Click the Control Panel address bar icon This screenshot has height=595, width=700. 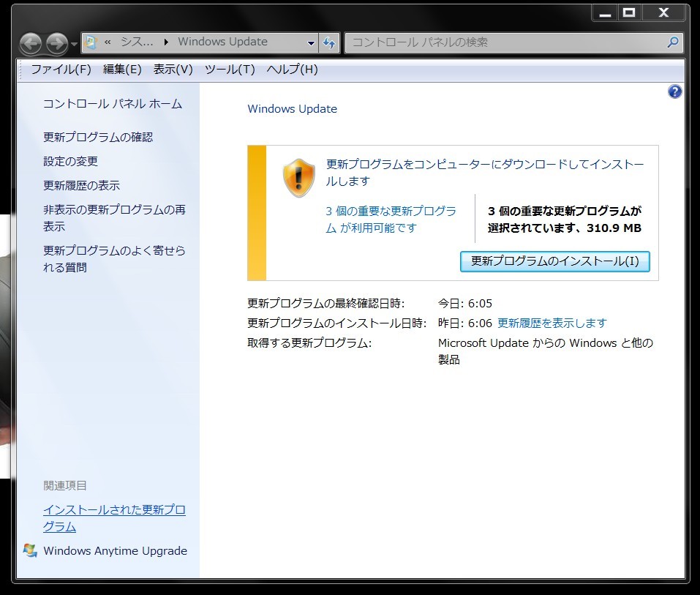pyautogui.click(x=91, y=42)
